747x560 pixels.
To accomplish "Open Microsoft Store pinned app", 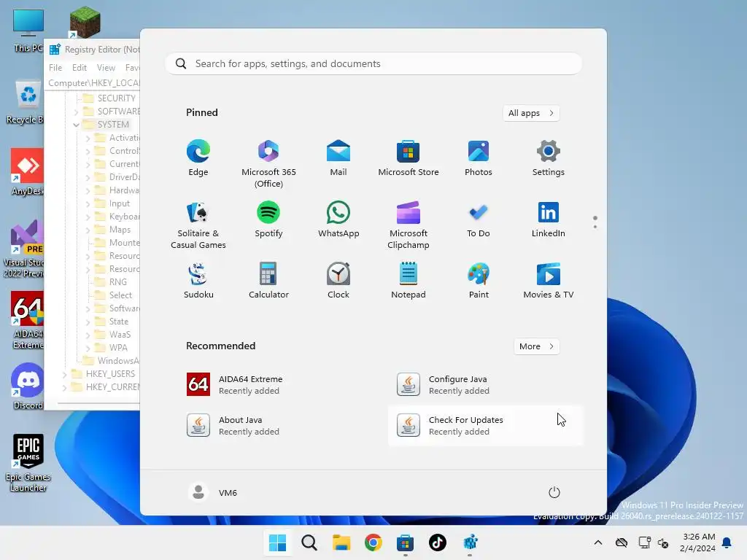I will (409, 158).
